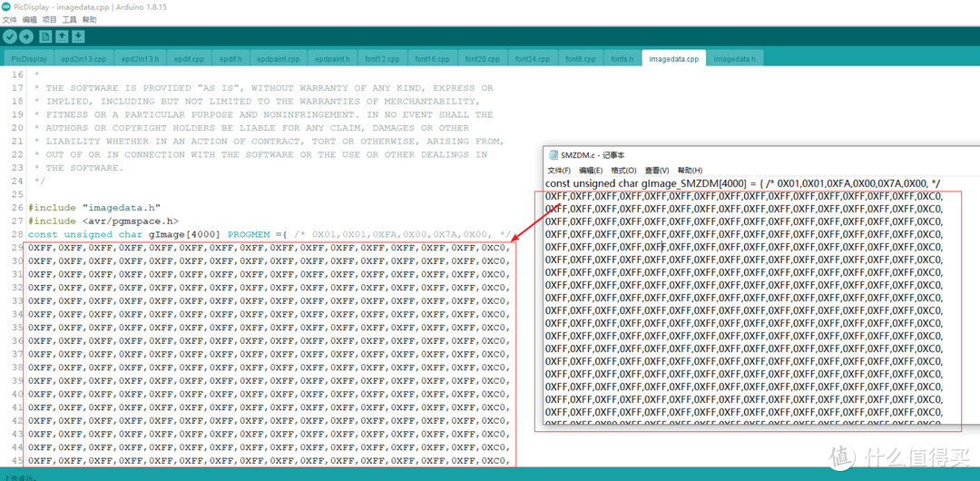Image resolution: width=980 pixels, height=481 pixels.
Task: Click the Arduino logo in title bar
Action: click(x=6, y=6)
